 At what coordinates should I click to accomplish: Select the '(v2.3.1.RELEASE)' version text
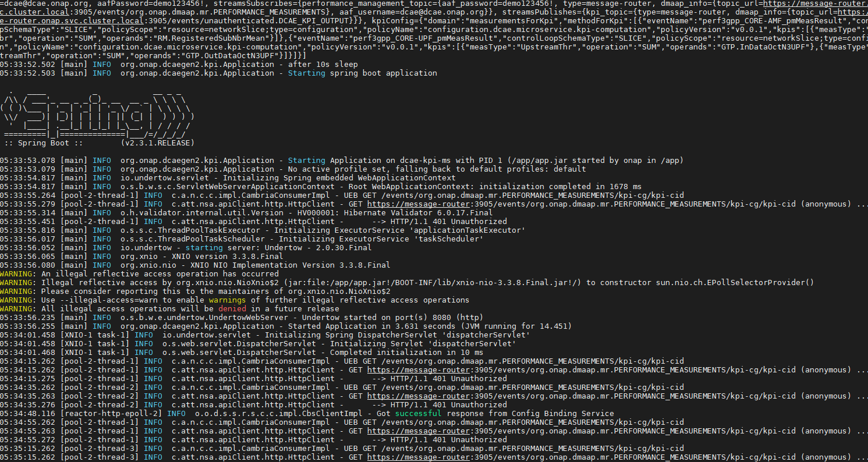click(x=158, y=143)
